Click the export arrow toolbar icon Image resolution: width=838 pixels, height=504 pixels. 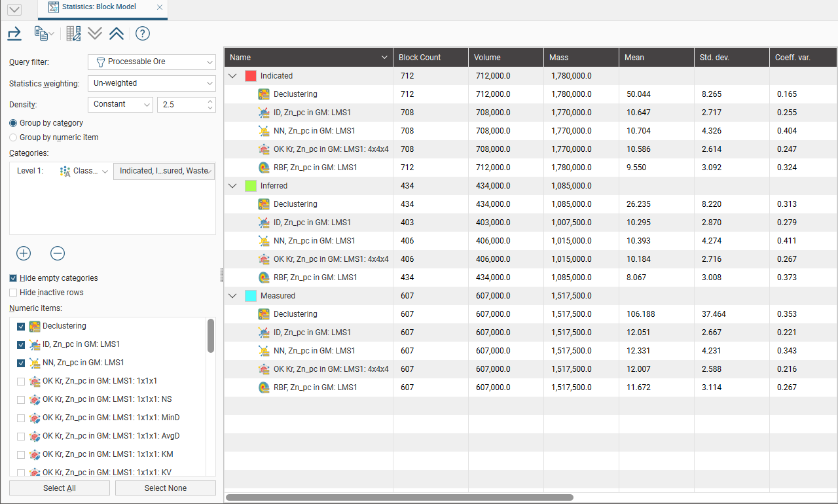coord(14,33)
